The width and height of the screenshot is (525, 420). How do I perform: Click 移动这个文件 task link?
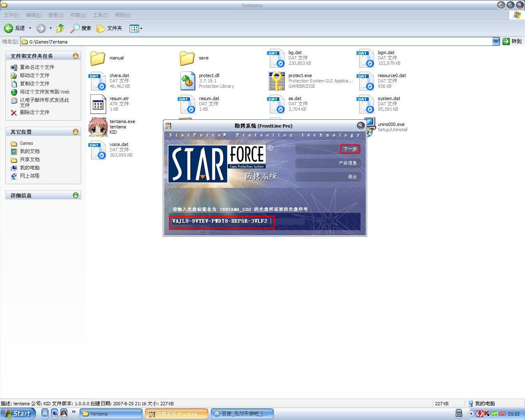tap(34, 75)
